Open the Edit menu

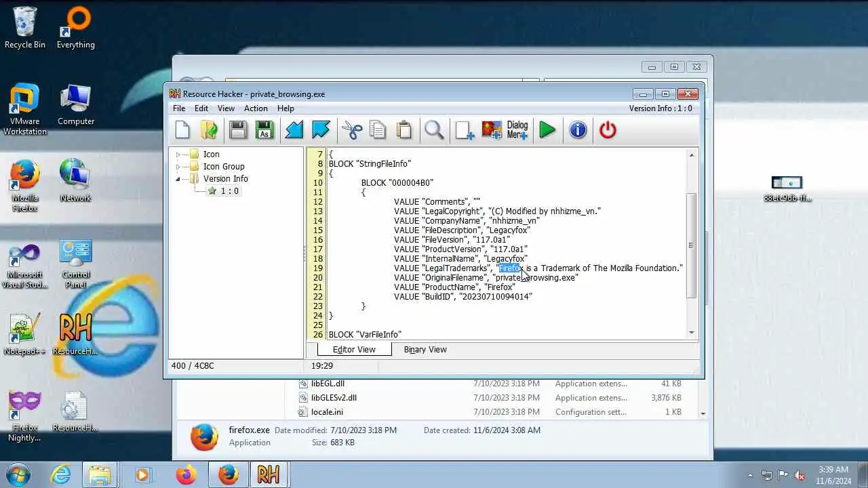[x=201, y=108]
